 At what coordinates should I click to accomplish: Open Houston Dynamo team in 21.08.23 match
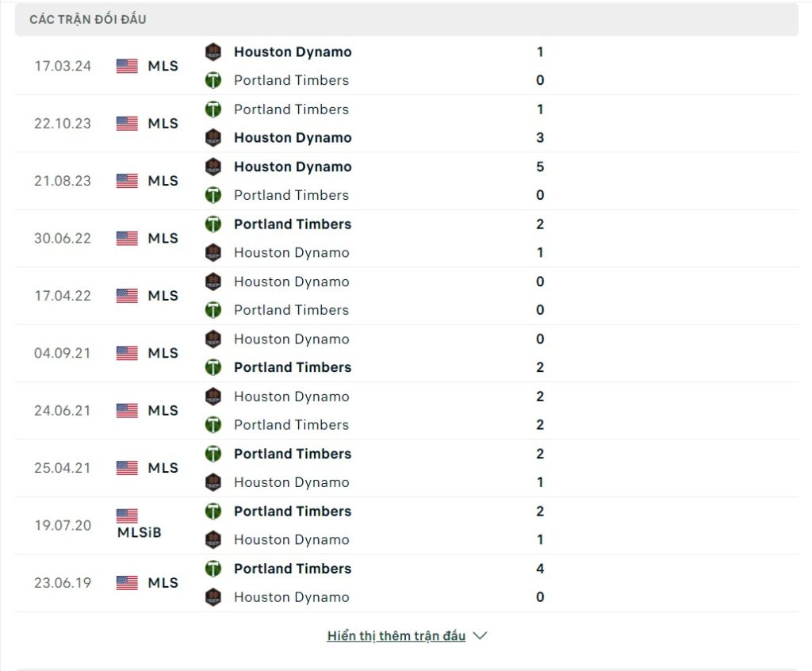tap(293, 167)
